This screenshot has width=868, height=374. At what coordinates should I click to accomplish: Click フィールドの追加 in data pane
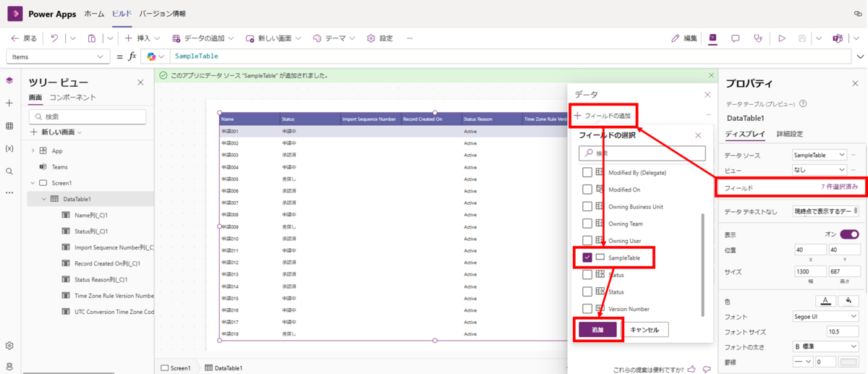pos(603,116)
